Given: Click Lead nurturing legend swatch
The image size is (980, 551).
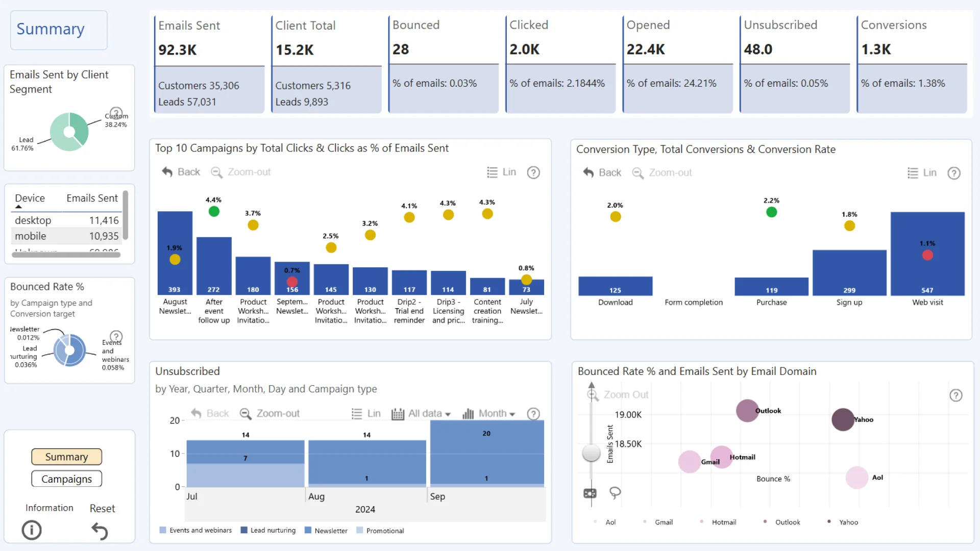Looking at the screenshot, I should [244, 530].
